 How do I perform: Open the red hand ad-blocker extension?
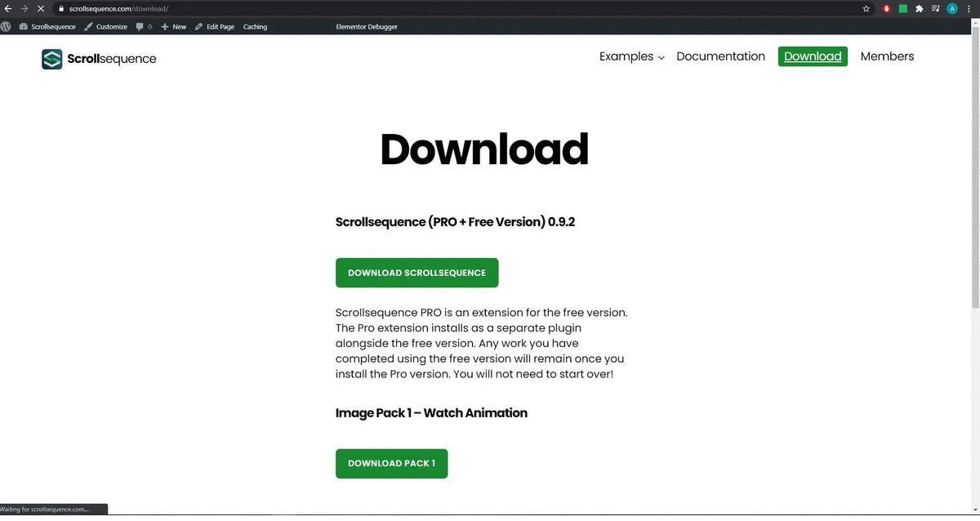pos(887,8)
